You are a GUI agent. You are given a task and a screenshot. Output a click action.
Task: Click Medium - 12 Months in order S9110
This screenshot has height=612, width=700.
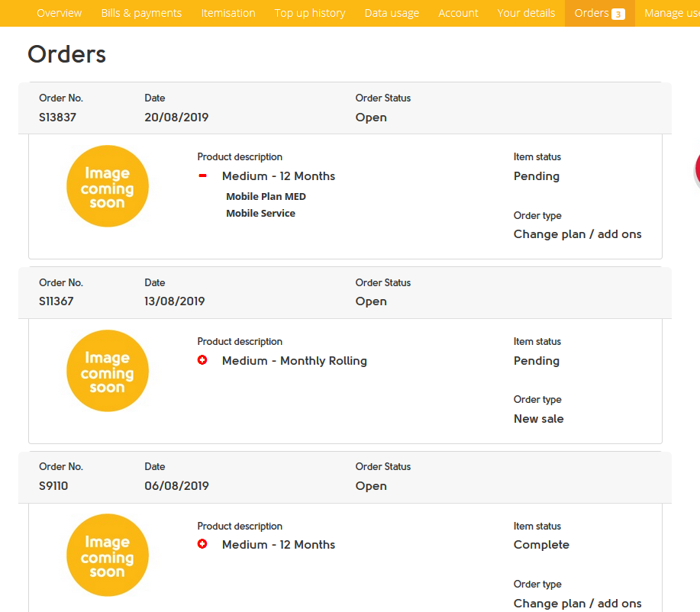coord(279,545)
